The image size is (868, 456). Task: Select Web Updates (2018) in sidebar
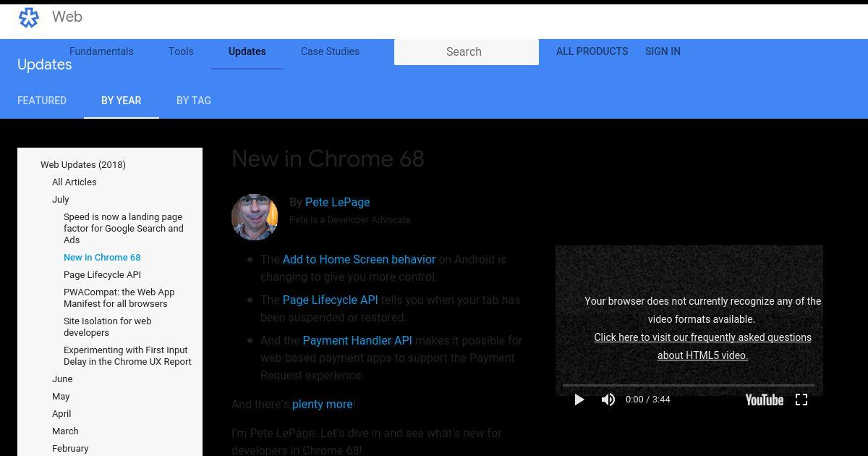point(83,164)
